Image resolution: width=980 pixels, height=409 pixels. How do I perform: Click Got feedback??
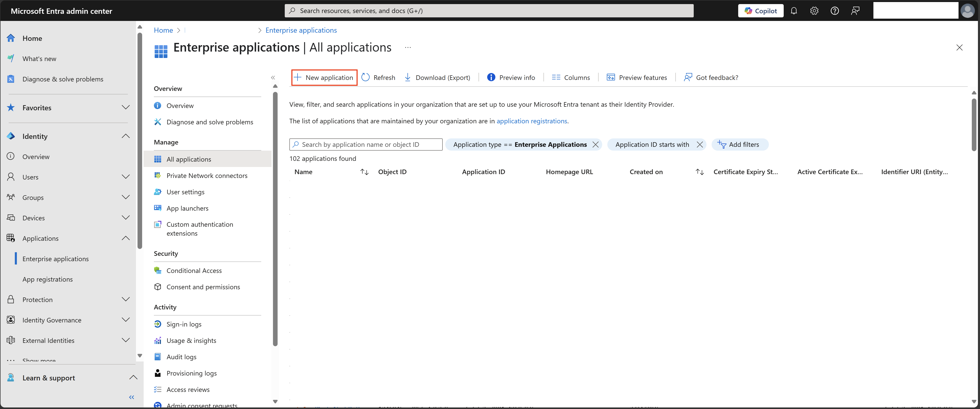(x=711, y=78)
